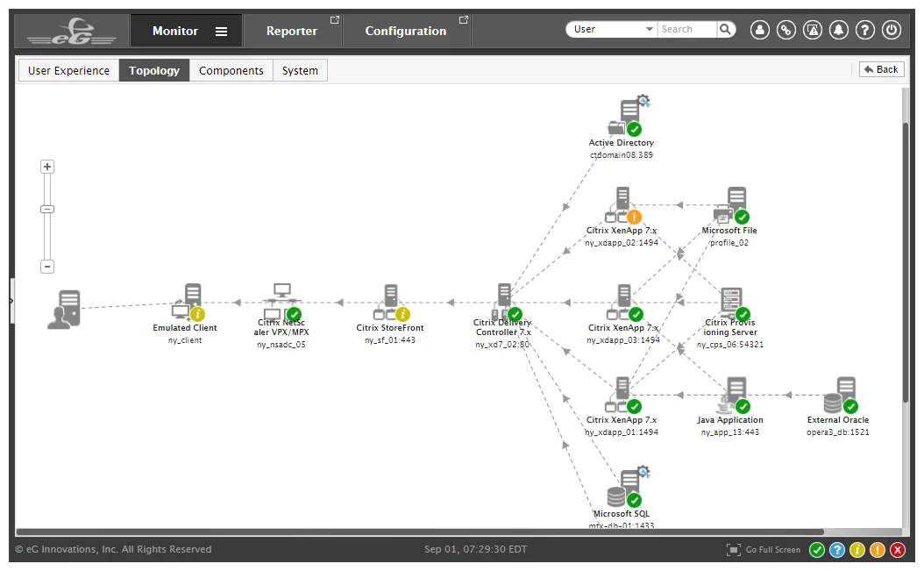Click the horizontal scrollbar thumb
The height and width of the screenshot is (571, 924).
click(x=420, y=532)
